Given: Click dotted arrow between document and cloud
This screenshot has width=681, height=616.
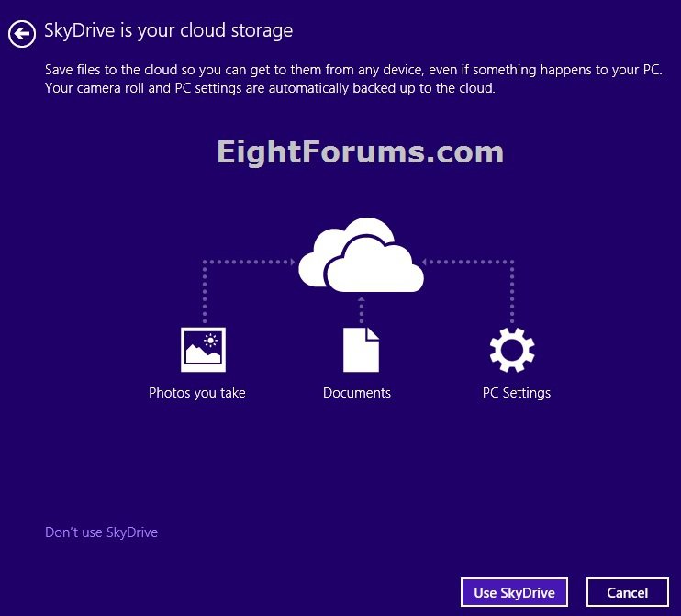Looking at the screenshot, I should point(361,308).
